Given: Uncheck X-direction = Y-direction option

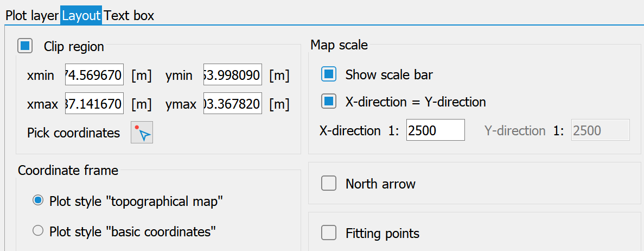Looking at the screenshot, I should click(x=329, y=102).
